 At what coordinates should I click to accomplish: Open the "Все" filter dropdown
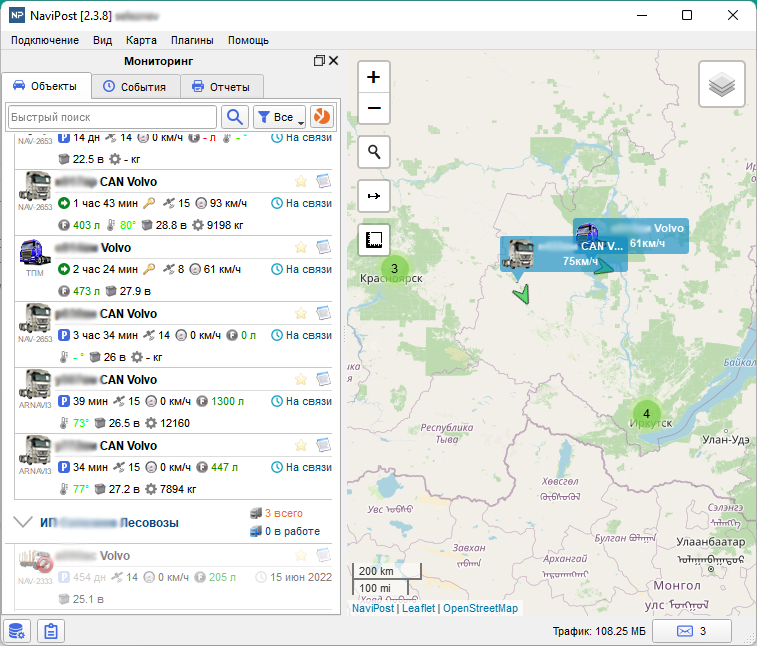tap(279, 117)
